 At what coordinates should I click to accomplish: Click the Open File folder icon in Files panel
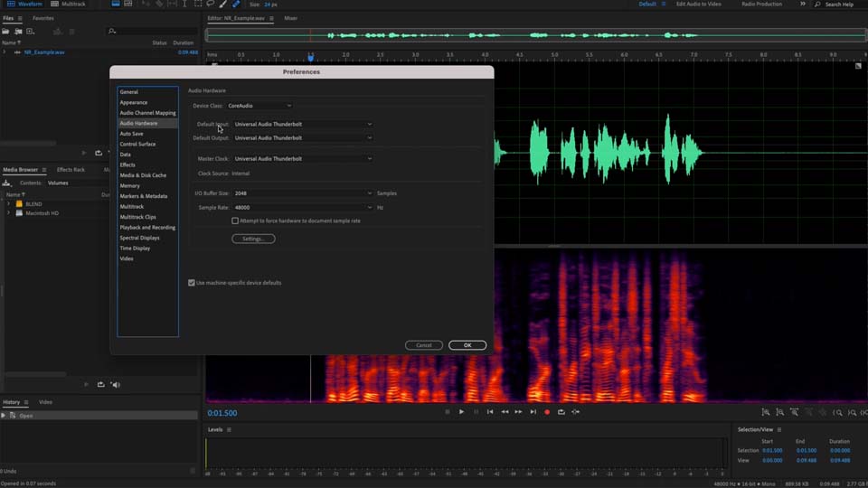5,32
